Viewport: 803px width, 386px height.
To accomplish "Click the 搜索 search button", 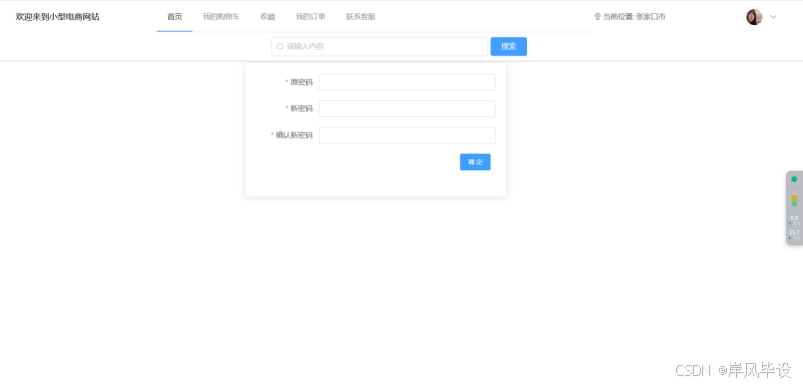I will pyautogui.click(x=509, y=47).
